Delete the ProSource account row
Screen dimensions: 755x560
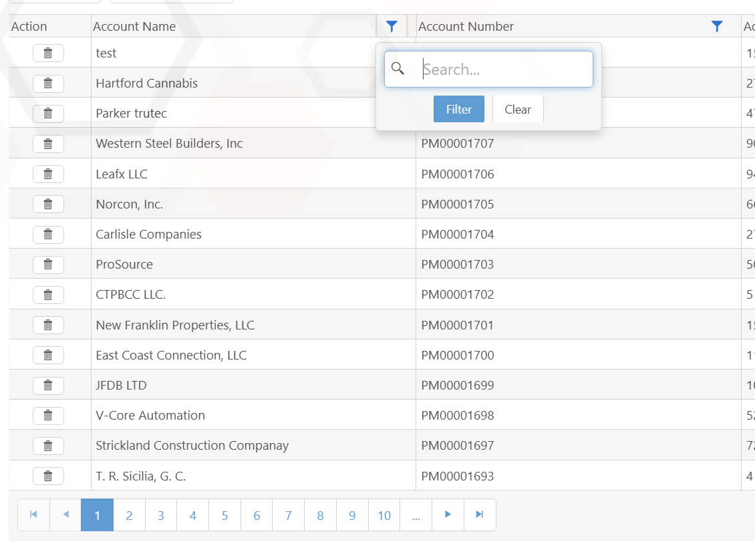(x=48, y=265)
